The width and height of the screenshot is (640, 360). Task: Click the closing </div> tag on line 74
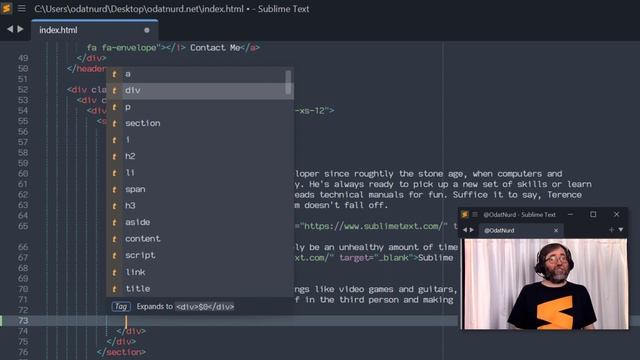[131, 331]
